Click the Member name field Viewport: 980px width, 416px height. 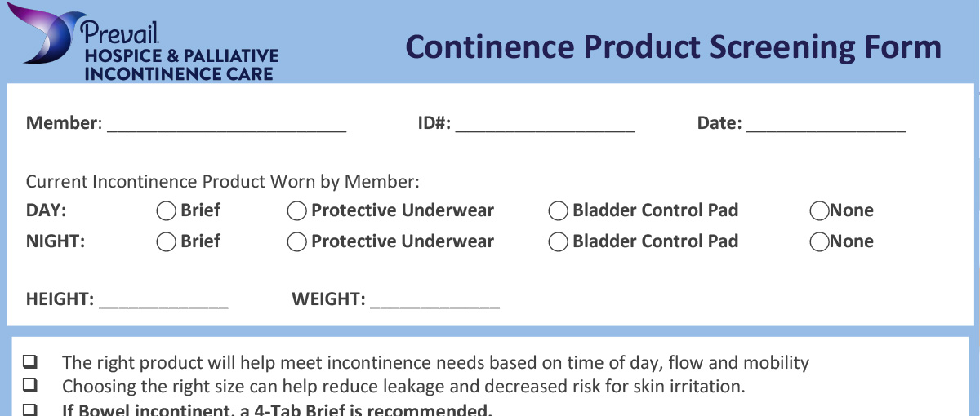226,124
